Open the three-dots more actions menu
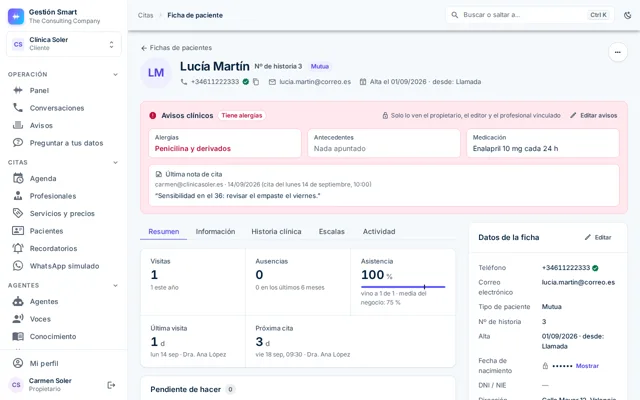This screenshot has width=640, height=400. [x=618, y=52]
